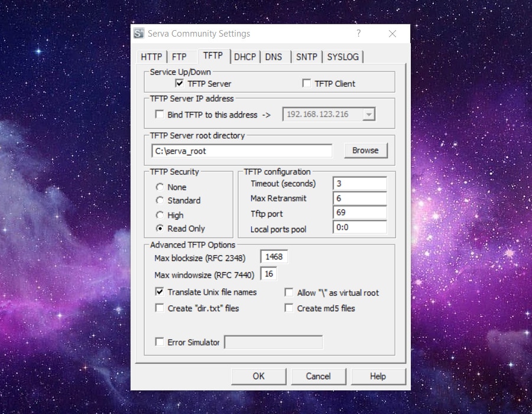Click the question mark help icon

coord(359,33)
